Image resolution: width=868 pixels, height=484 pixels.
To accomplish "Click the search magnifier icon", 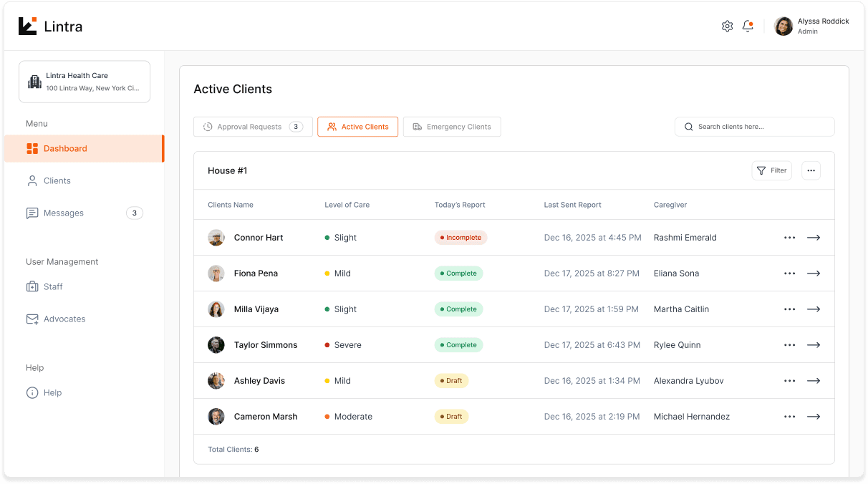I will coord(688,126).
